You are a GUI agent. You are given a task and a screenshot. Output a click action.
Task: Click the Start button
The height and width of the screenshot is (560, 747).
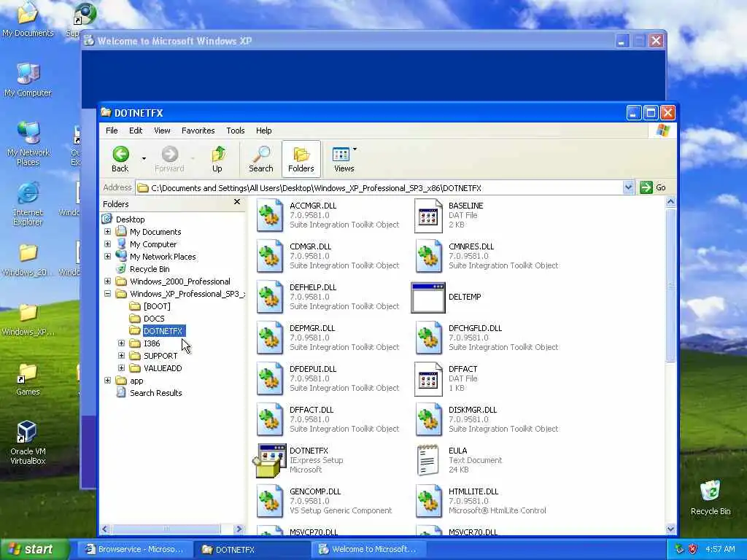pos(34,550)
